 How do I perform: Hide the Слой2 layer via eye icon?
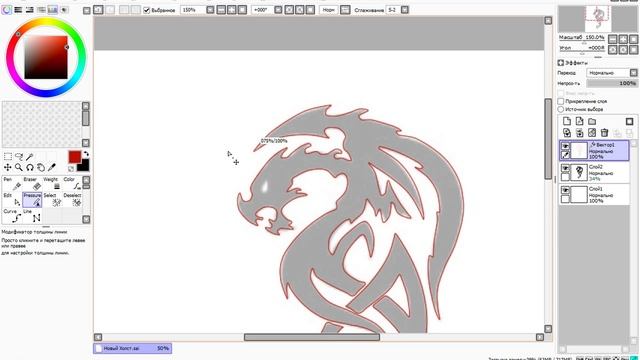coord(565,168)
